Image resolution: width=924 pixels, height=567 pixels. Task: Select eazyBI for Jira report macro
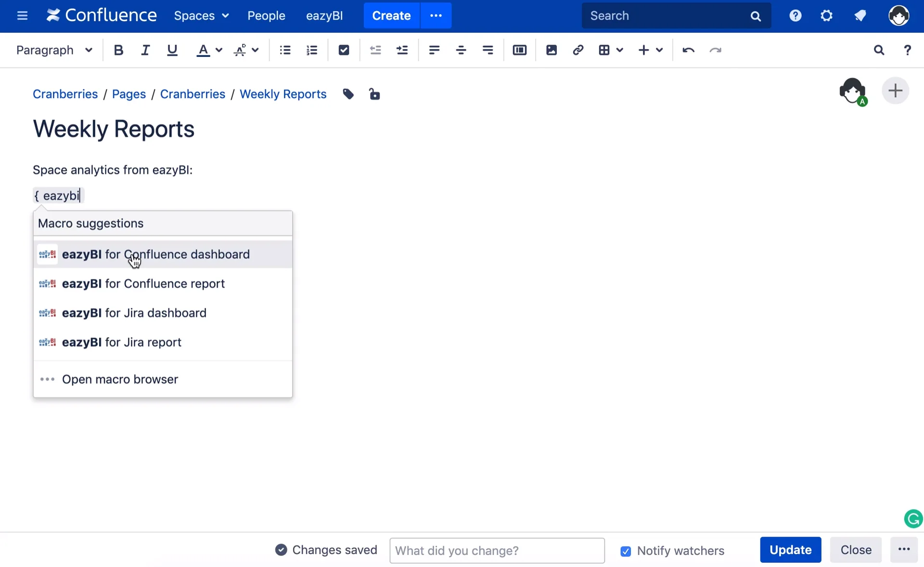click(x=163, y=342)
